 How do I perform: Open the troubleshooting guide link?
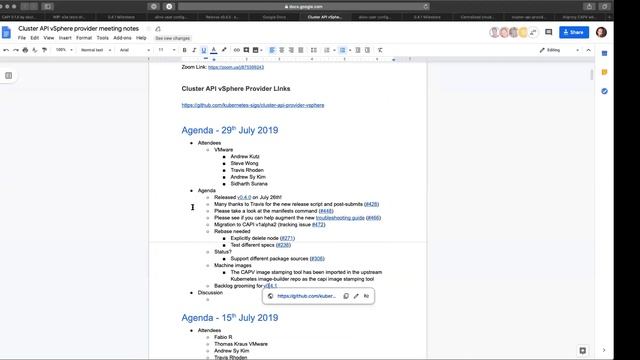coord(340,218)
